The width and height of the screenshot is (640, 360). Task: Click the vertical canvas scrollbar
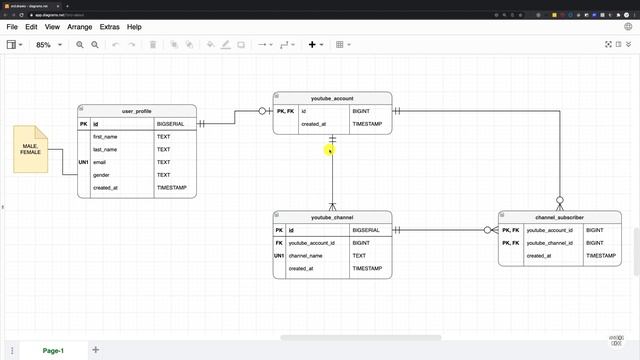[x=637, y=251]
